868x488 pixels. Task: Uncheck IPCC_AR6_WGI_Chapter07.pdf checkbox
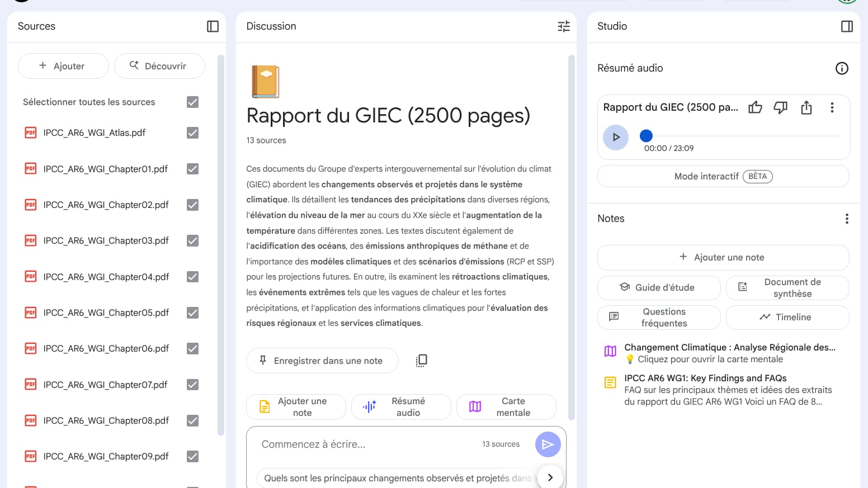pos(192,385)
